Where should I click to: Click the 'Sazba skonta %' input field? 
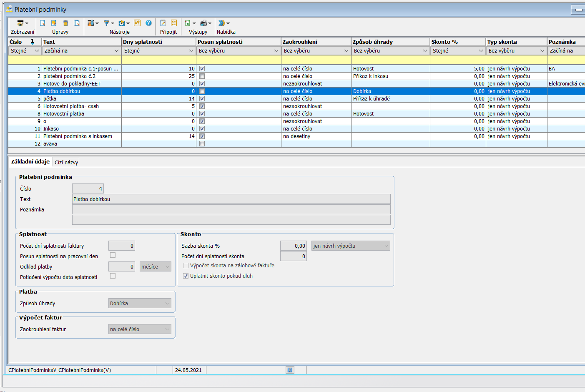point(294,246)
